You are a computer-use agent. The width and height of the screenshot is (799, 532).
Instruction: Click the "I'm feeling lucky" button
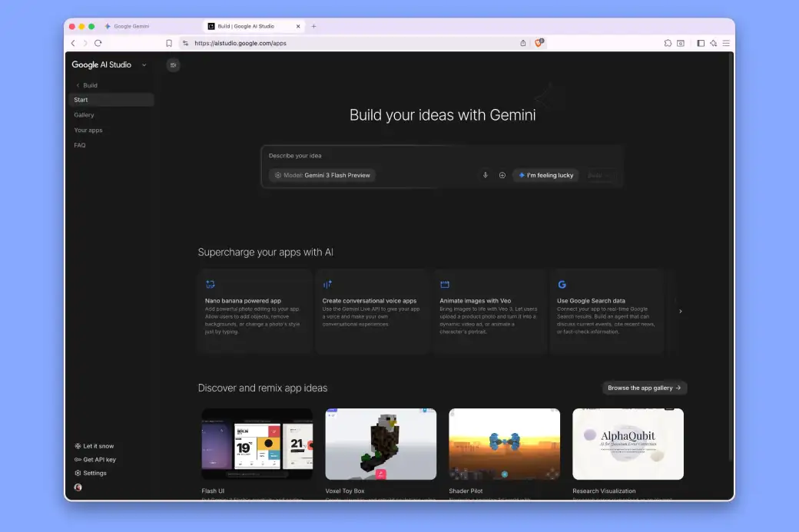[x=545, y=175]
